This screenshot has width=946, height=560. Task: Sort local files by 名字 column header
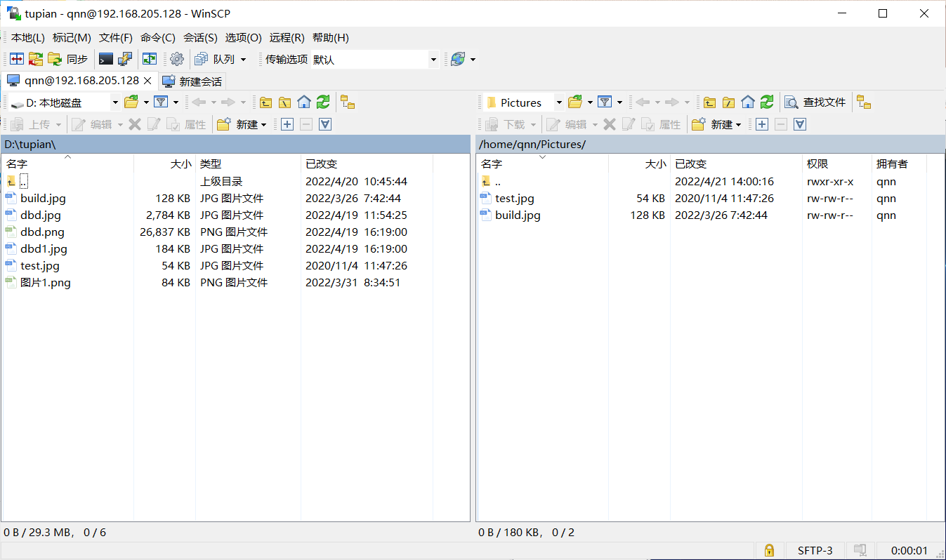(68, 164)
